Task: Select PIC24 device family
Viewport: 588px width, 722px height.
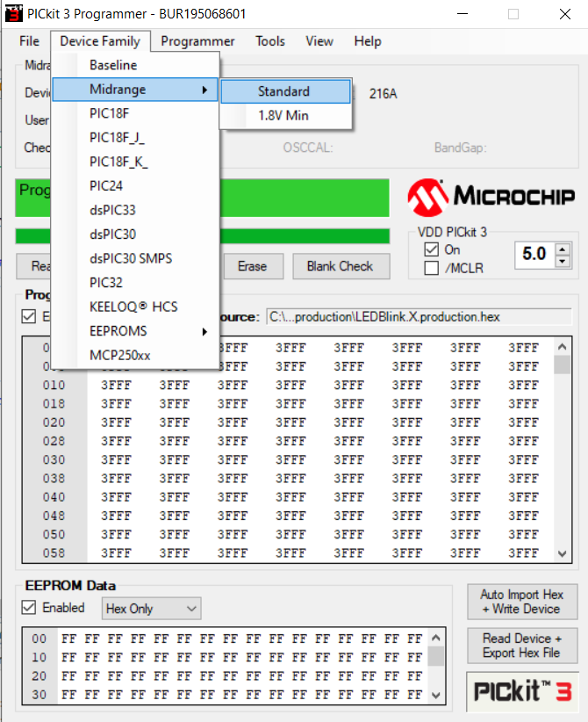Action: (x=135, y=186)
